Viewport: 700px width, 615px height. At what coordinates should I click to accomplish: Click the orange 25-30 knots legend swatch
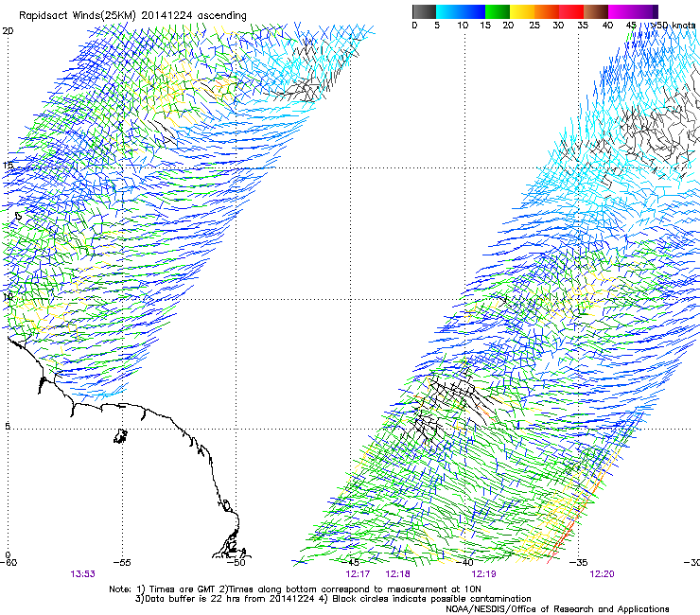tap(547, 11)
